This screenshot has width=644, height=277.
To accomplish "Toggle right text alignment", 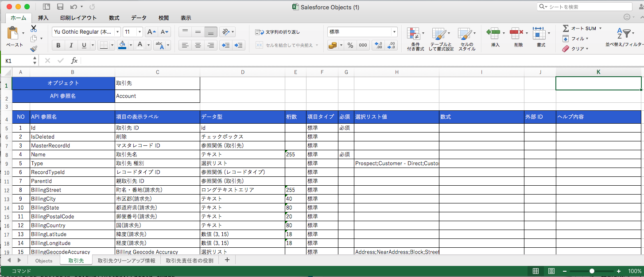I will point(211,45).
